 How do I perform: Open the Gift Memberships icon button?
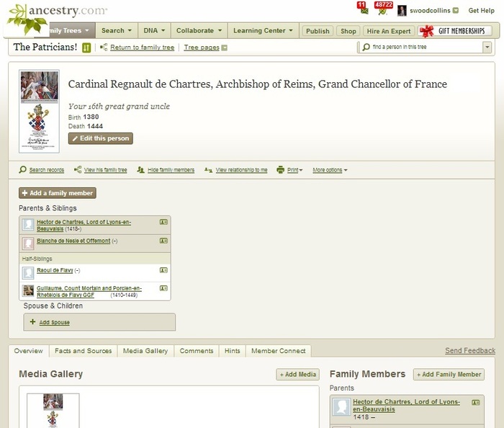(455, 31)
